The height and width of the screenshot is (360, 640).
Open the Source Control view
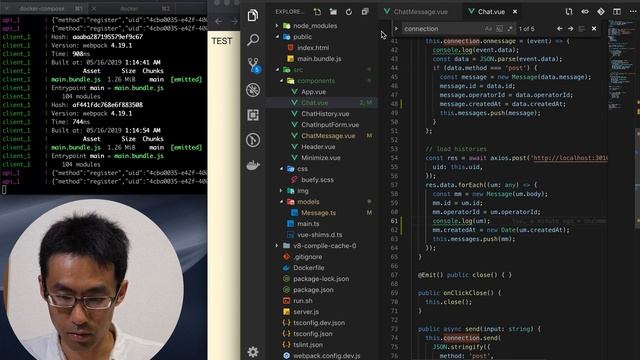click(x=253, y=65)
